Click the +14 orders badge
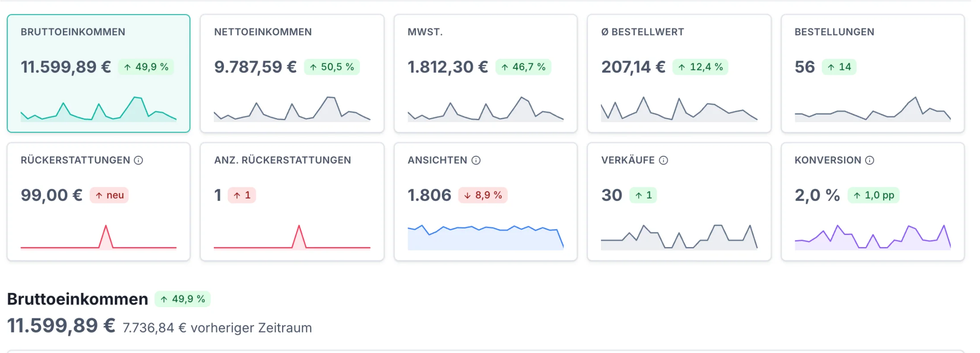The image size is (980, 353). click(839, 67)
